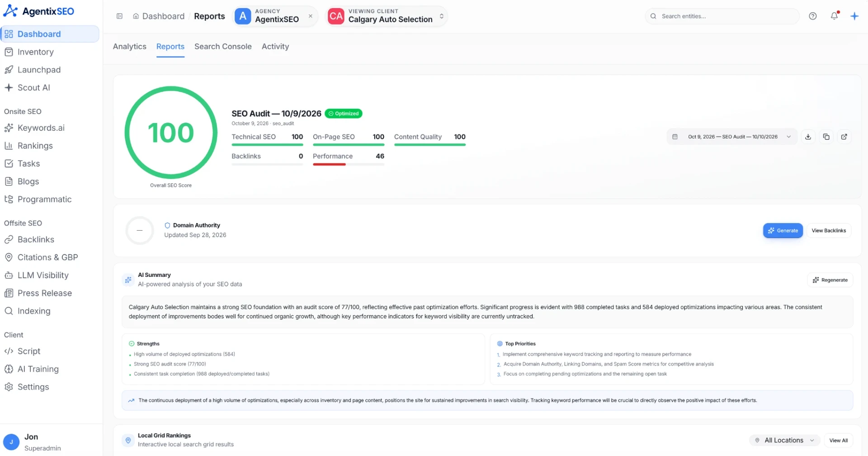Screen dimensions: 868x456
Task: Remove the AgentixSEO agency chip
Action: [x=311, y=16]
